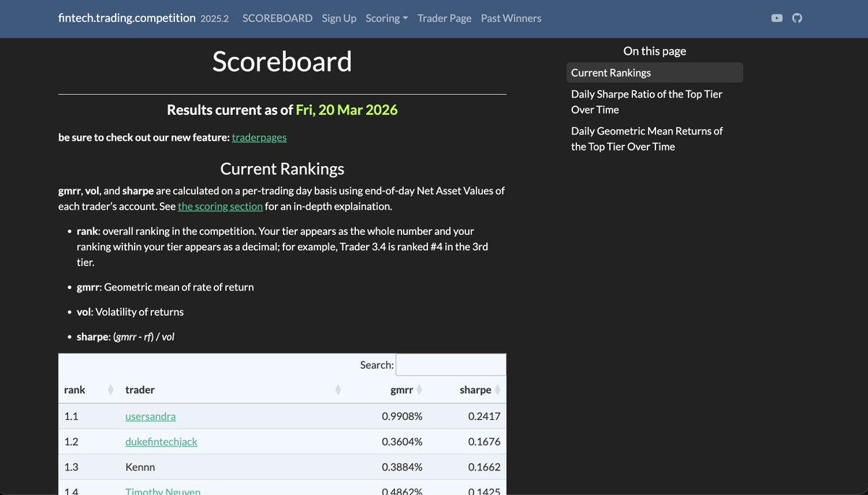868x495 pixels.
Task: Click sharpe value 0.2417
Action: 484,416
